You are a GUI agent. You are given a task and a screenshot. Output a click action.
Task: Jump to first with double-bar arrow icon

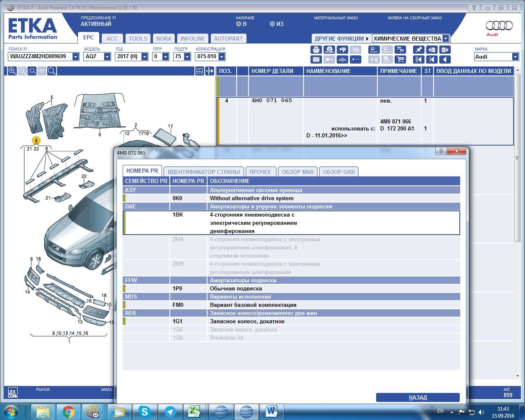pos(418,59)
